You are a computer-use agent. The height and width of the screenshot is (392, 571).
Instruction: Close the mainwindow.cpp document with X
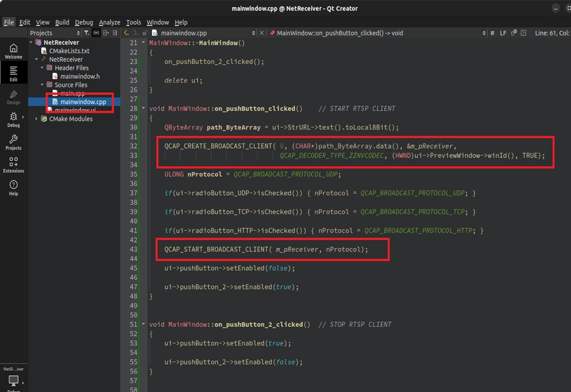pos(262,33)
